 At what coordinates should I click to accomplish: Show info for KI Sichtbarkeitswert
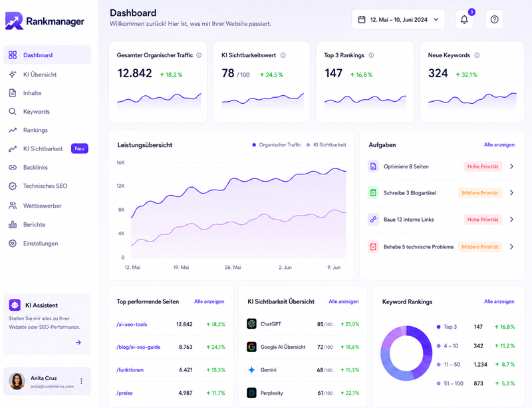pos(283,55)
